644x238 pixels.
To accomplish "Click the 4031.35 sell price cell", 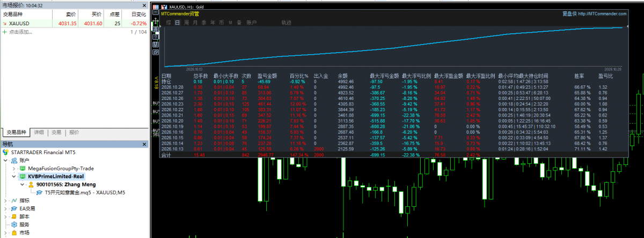I will pyautogui.click(x=67, y=24).
